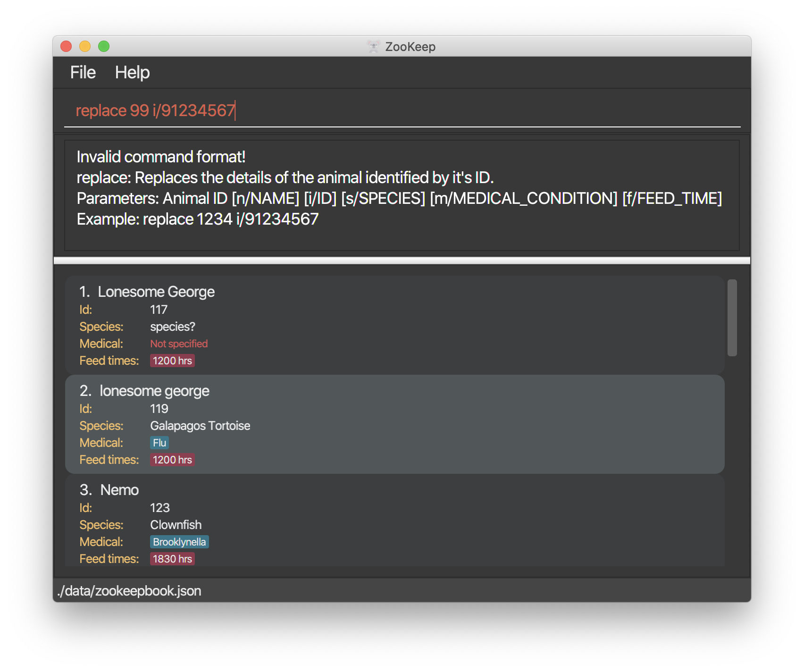Click the Not specified medical text

(179, 344)
